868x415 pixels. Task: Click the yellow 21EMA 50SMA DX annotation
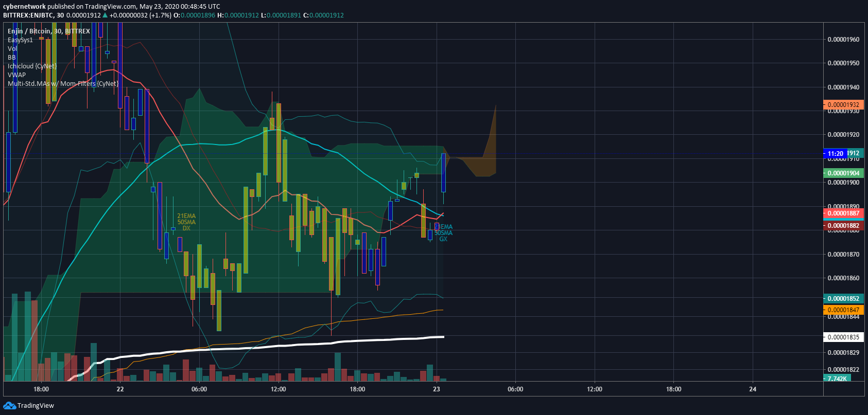(186, 222)
